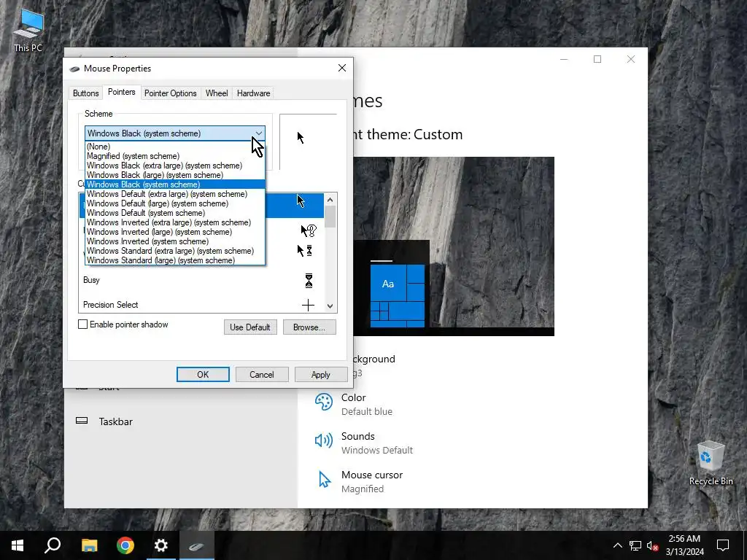Choose Windows Black (extra large) scheme
Image resolution: width=747 pixels, height=560 pixels.
click(175, 166)
